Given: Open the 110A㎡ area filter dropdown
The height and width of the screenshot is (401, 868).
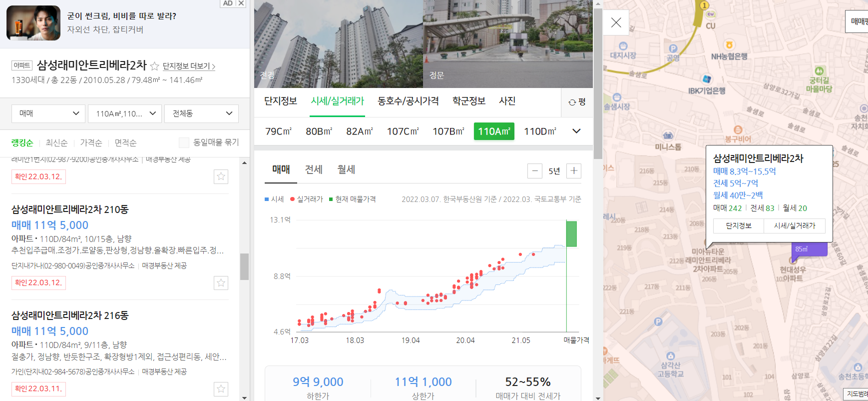Looking at the screenshot, I should [x=125, y=113].
